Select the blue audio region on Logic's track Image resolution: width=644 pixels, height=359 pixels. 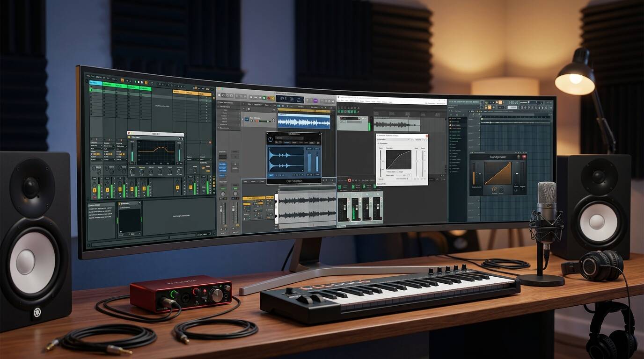[x=304, y=121]
